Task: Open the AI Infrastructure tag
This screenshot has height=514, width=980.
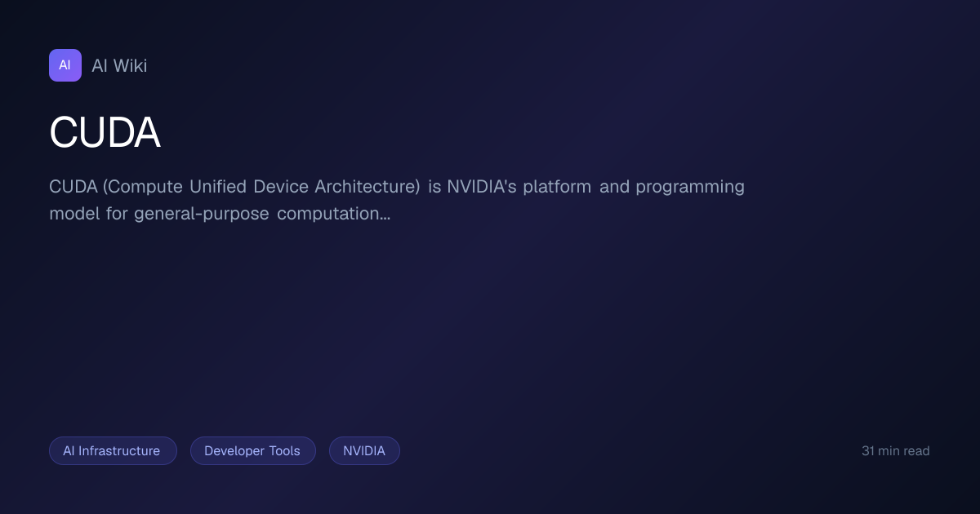Action: click(x=113, y=450)
